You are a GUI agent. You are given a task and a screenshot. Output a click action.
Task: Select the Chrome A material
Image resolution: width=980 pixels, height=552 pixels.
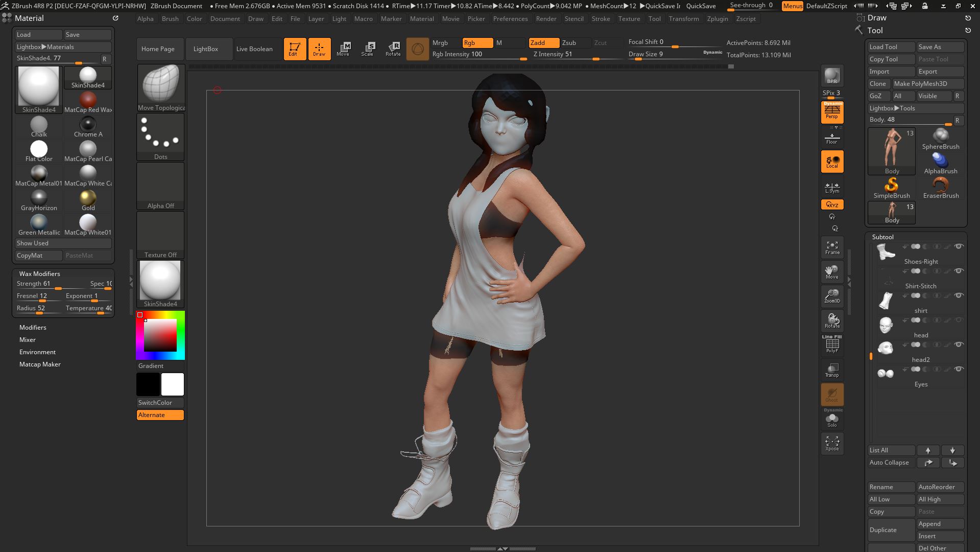point(88,127)
